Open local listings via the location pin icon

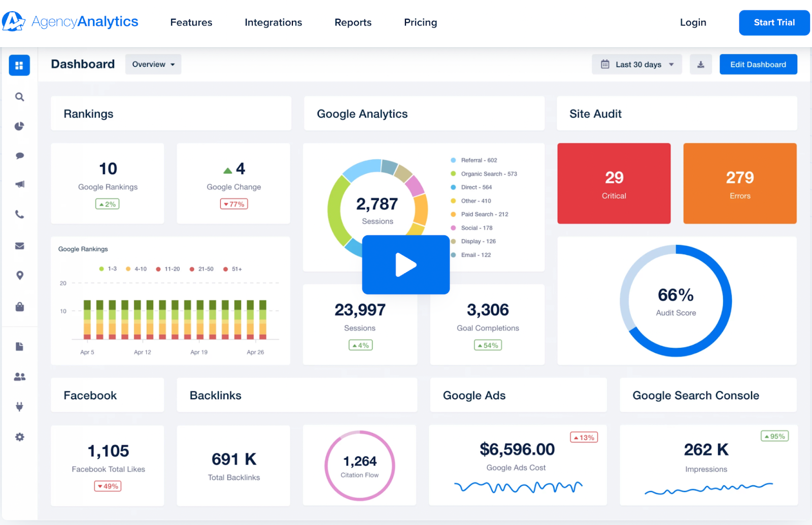19,275
